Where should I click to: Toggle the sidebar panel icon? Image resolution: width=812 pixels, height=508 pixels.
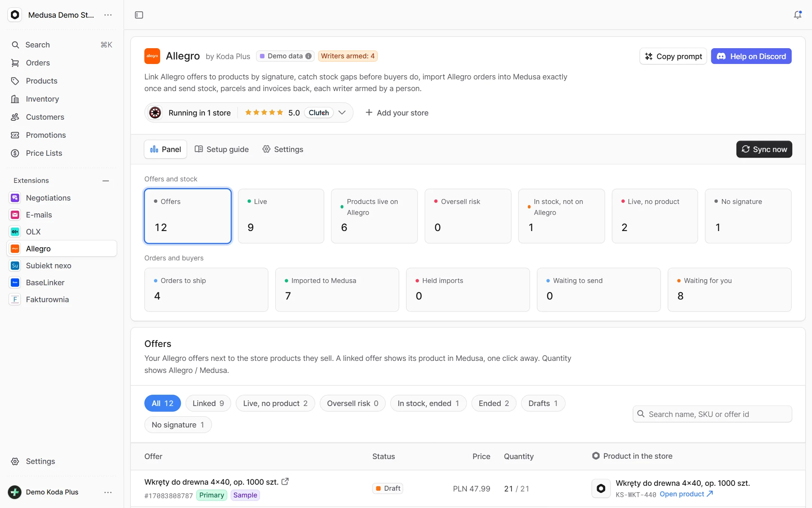pos(139,15)
